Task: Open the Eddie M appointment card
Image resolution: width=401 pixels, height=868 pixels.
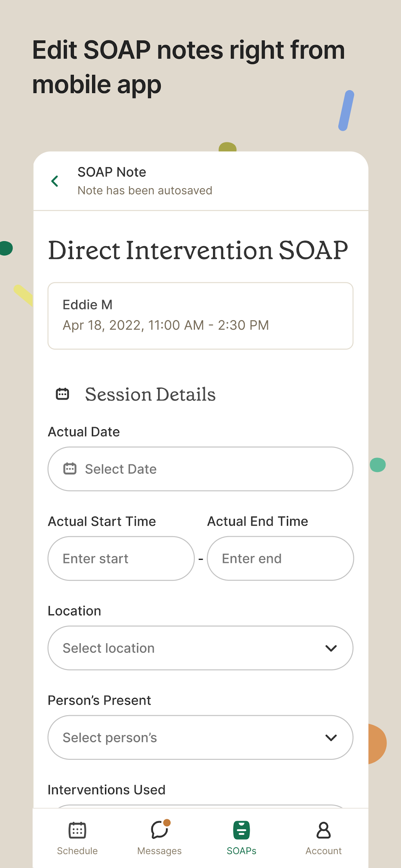Action: 200,316
